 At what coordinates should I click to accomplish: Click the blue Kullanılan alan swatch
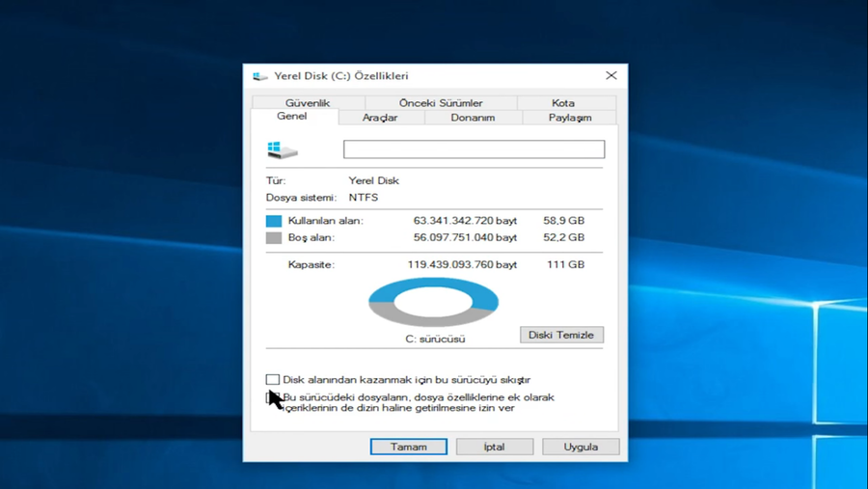pyautogui.click(x=274, y=221)
